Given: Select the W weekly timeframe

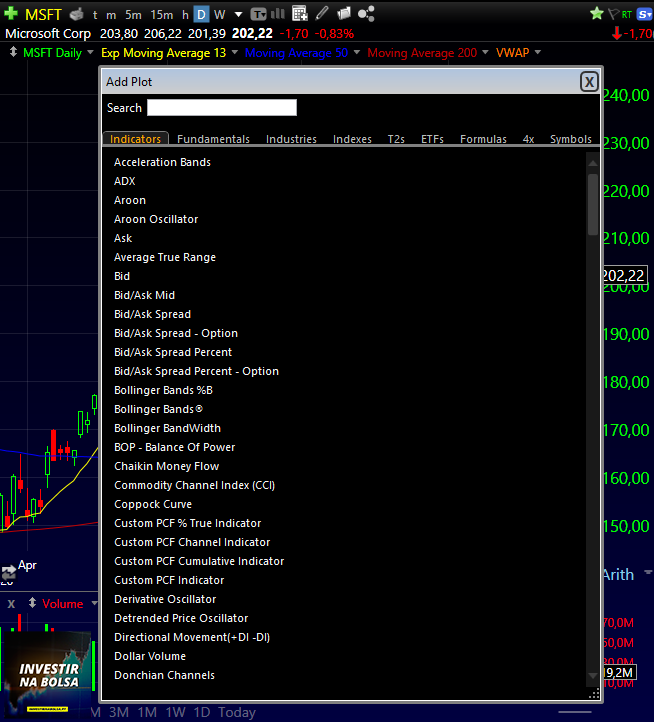Looking at the screenshot, I should tap(220, 15).
